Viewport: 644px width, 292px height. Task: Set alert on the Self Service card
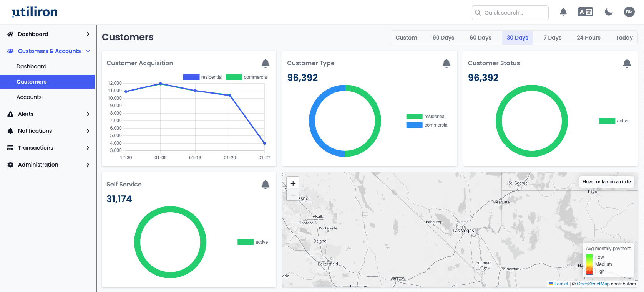(266, 185)
